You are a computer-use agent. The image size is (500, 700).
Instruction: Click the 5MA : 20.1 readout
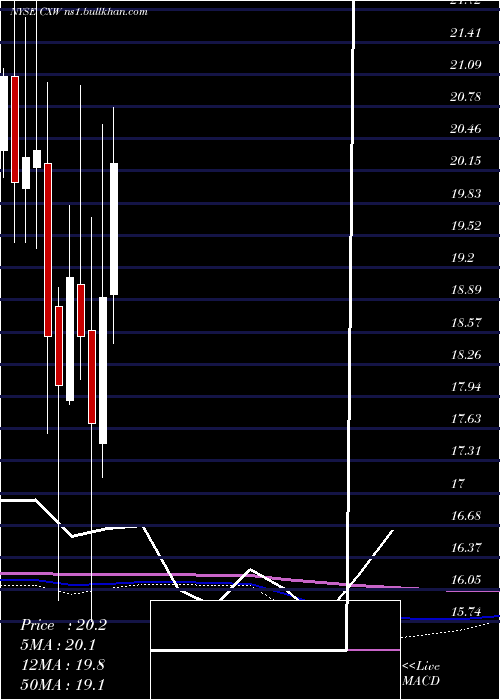[58, 645]
